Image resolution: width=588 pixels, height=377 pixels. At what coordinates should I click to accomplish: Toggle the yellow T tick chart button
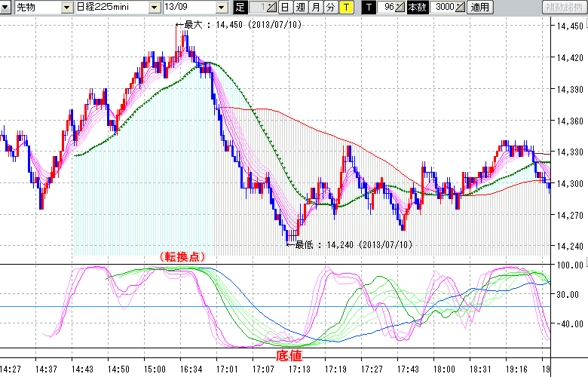pos(345,8)
